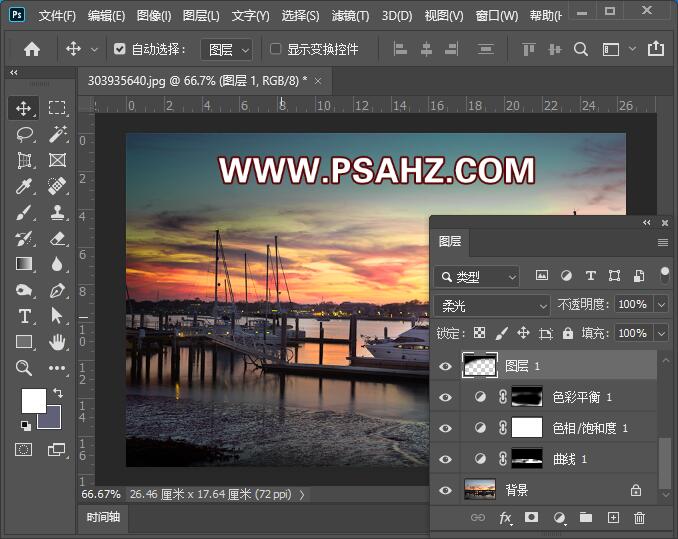Select the Eyedropper tool
The width and height of the screenshot is (678, 539).
(24, 186)
